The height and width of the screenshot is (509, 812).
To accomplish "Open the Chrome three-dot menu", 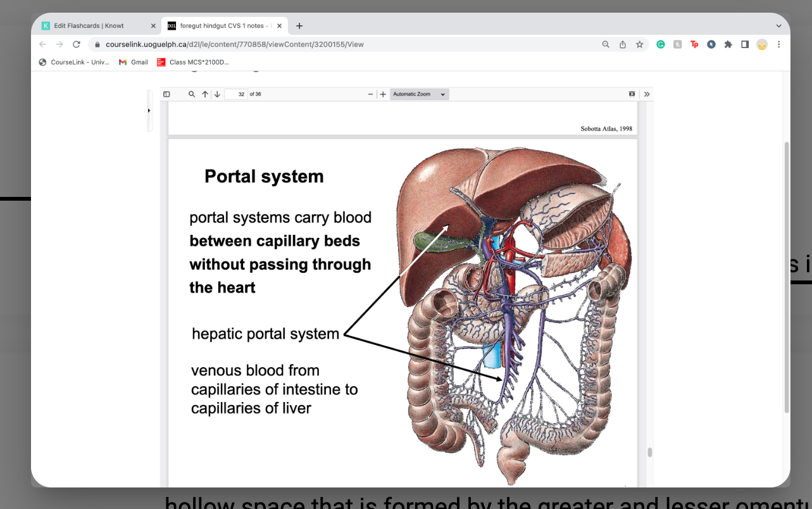I will [x=778, y=44].
